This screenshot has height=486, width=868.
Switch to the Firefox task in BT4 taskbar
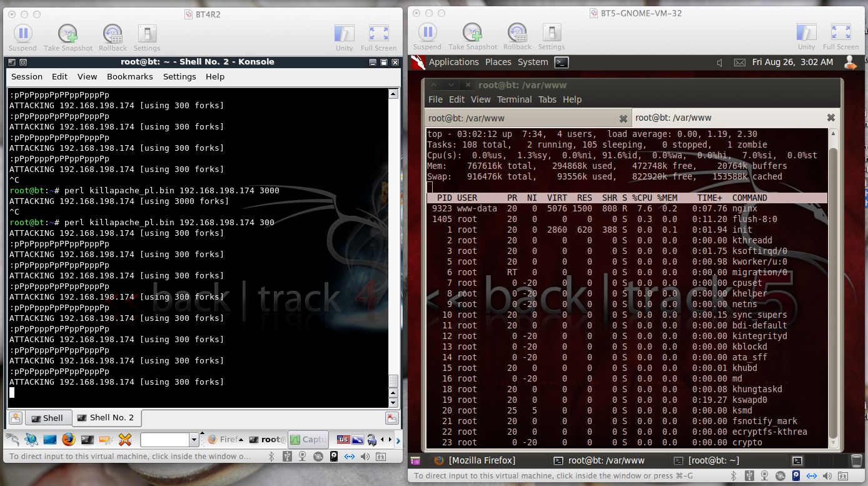coord(225,440)
